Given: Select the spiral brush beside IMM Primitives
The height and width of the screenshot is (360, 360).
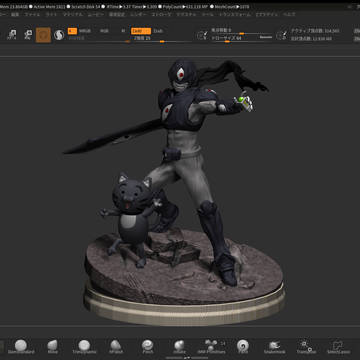Looking at the screenshot, I should [243, 347].
